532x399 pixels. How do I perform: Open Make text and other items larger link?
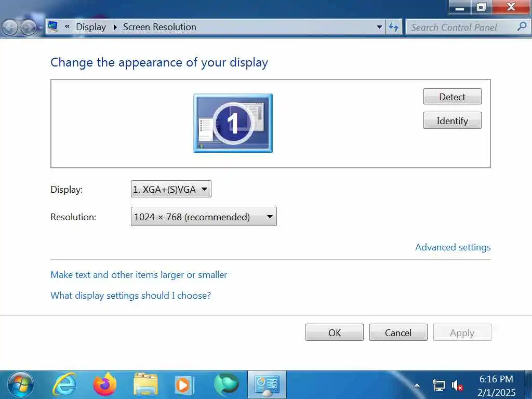pos(139,274)
